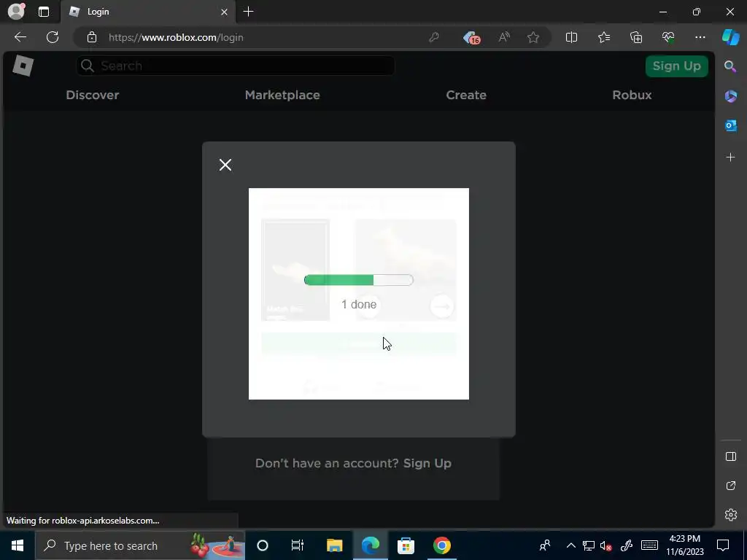Switch to Microsoft Edge on taskbar
The image size is (747, 560).
[370, 545]
